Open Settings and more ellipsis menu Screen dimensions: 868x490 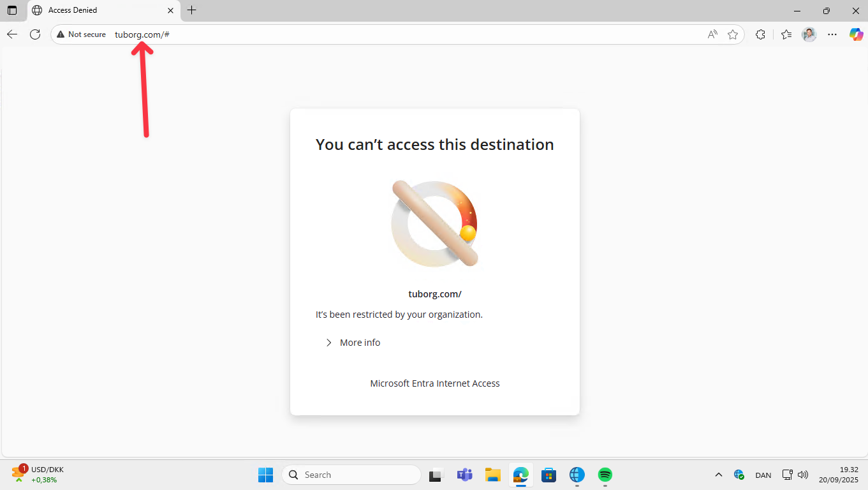[832, 34]
